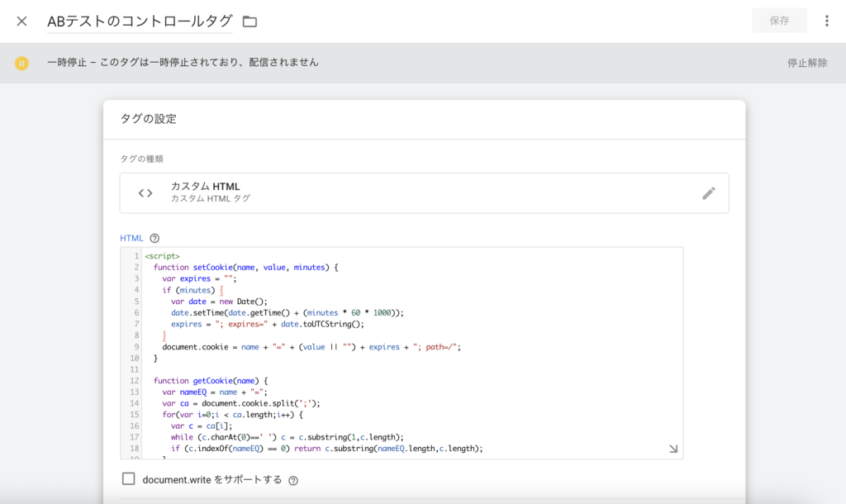The width and height of the screenshot is (846, 504).
Task: Open help icon beside document.write option
Action: pyautogui.click(x=293, y=480)
